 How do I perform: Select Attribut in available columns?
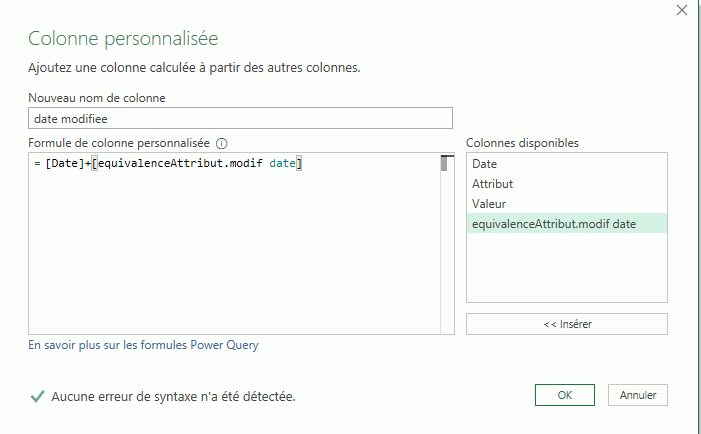click(x=492, y=184)
